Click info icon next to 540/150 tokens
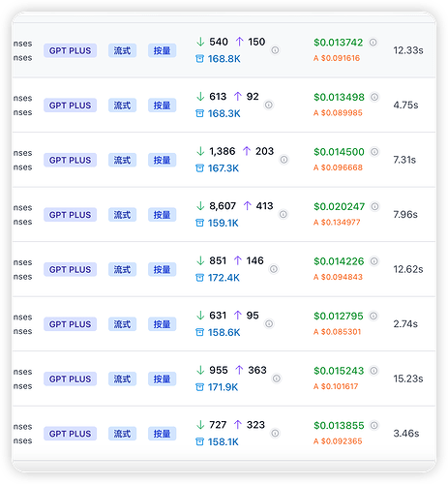 (x=275, y=50)
